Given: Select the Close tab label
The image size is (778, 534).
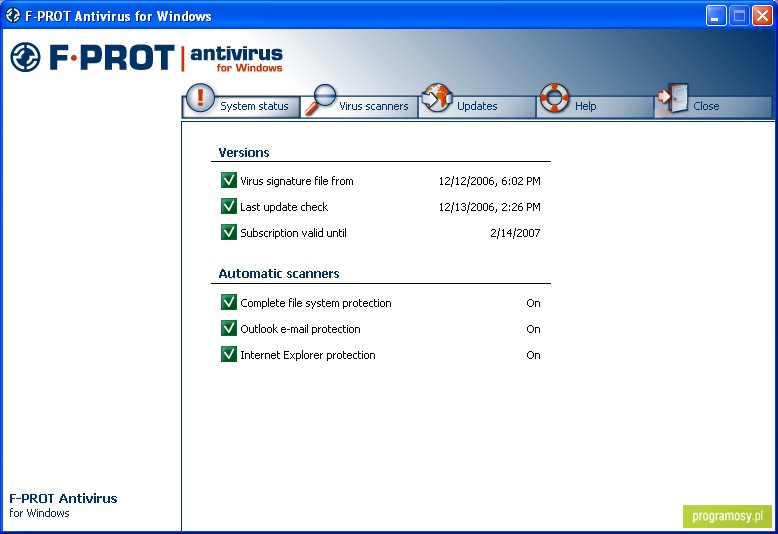Looking at the screenshot, I should click(706, 106).
